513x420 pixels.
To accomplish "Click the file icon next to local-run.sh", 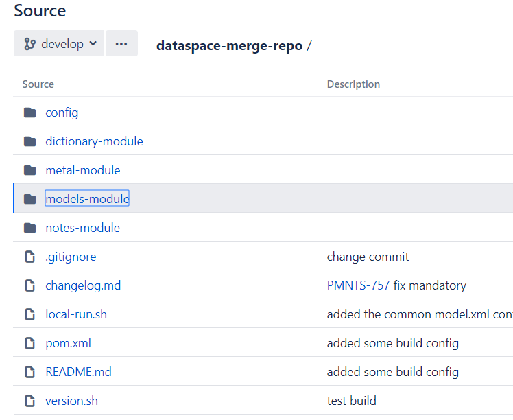I will click(29, 314).
